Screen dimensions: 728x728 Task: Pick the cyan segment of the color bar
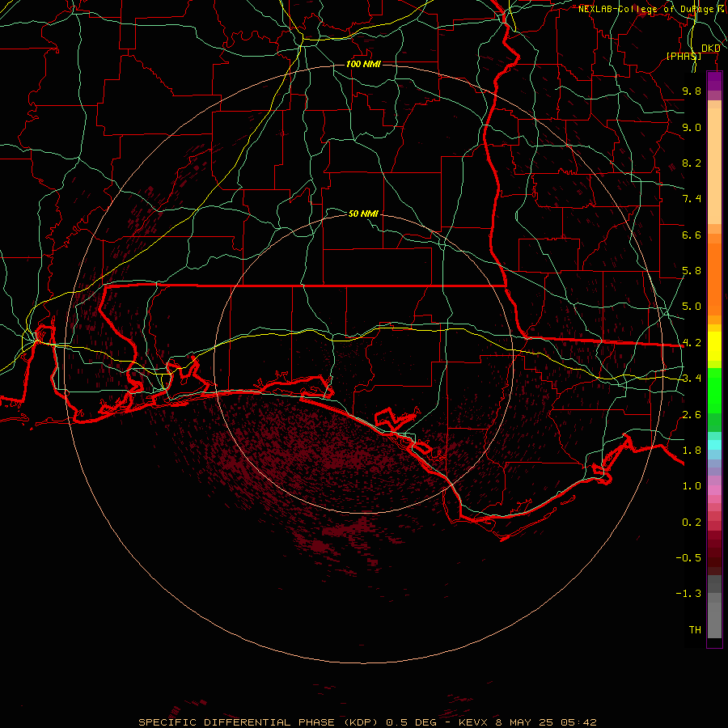(x=714, y=445)
